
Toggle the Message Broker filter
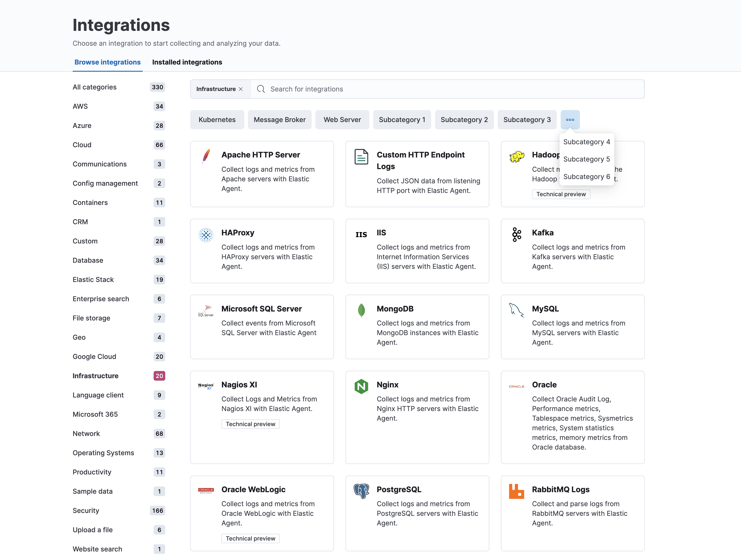point(279,120)
